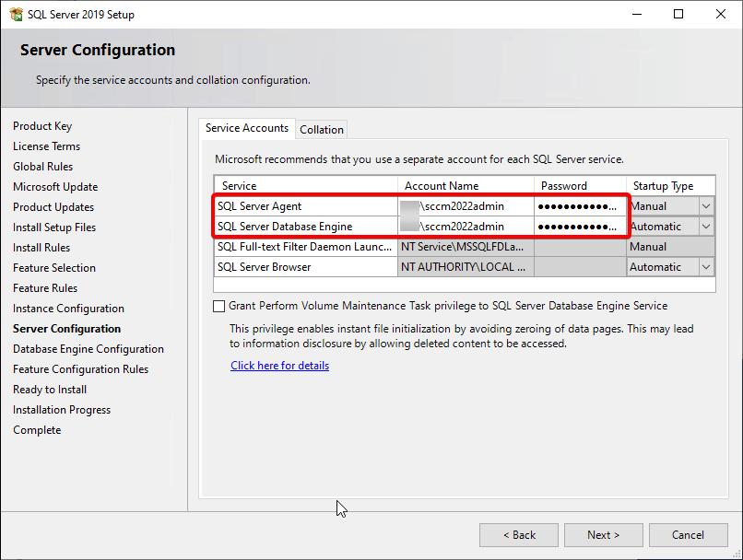This screenshot has height=560, width=743.
Task: Select Install Setup Files step in sidebar
Action: coord(54,228)
